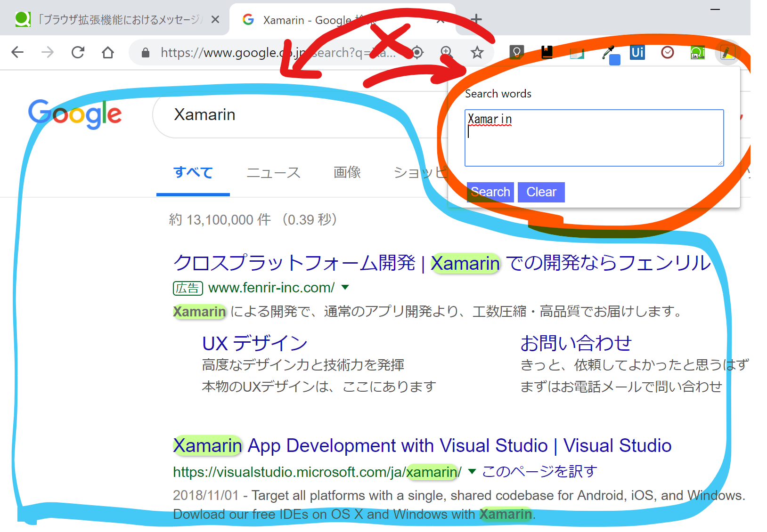Switch to the ニュース search tab
This screenshot has height=532, width=767.
(x=273, y=173)
